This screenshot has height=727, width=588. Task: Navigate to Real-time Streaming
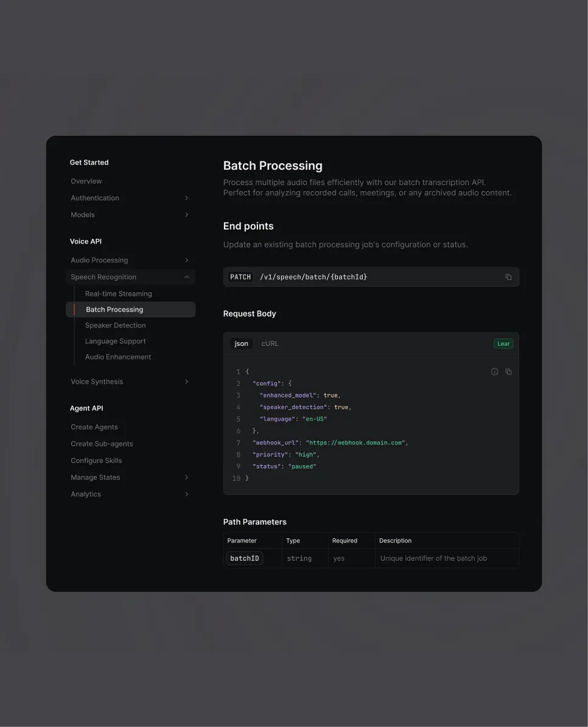(118, 293)
